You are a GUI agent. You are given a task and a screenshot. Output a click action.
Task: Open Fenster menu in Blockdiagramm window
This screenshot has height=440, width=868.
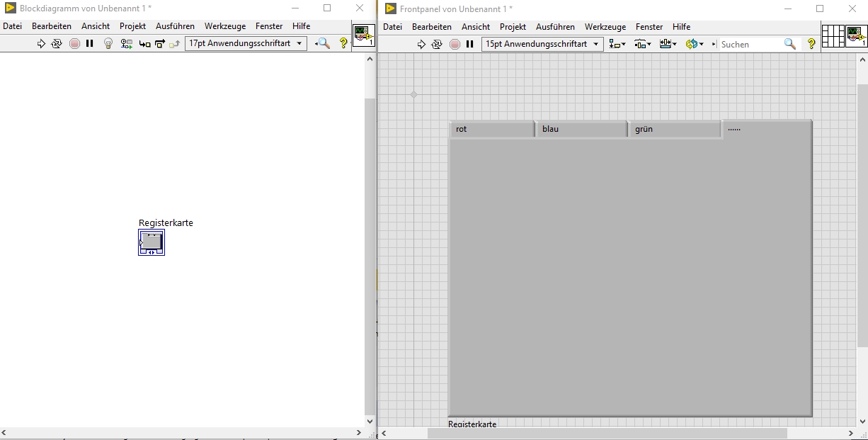269,26
